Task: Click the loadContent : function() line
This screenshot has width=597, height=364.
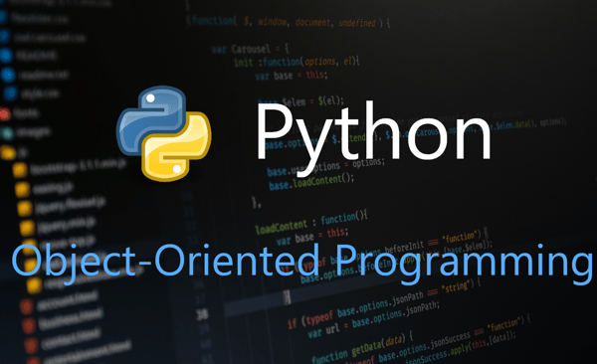Action: (x=311, y=223)
